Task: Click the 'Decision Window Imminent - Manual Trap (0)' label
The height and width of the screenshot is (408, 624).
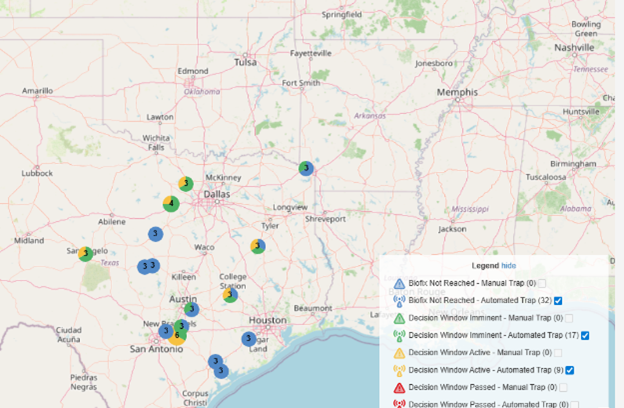Action: [x=486, y=318]
